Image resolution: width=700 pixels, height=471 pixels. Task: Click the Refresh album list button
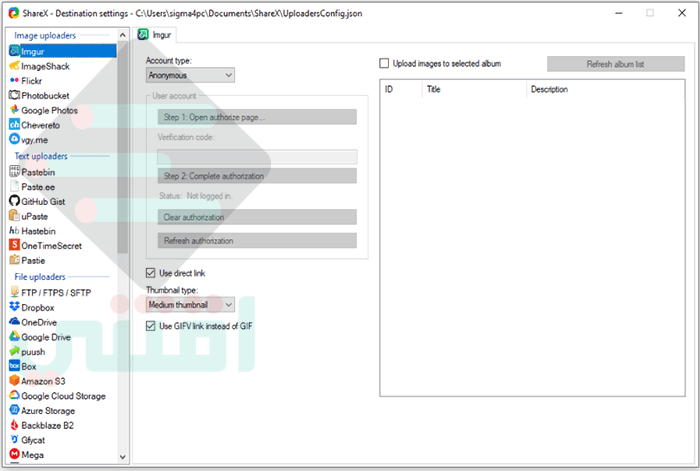[616, 64]
